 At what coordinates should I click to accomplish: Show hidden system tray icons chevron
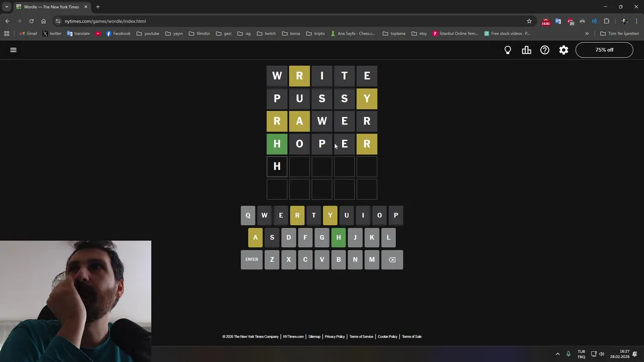click(557, 354)
